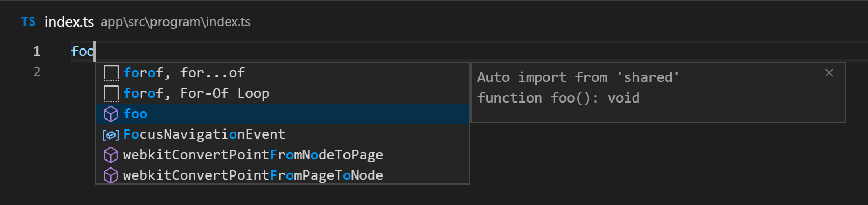The width and height of the screenshot is (868, 205).
Task: Click line number 2 in gutter
Action: point(37,72)
